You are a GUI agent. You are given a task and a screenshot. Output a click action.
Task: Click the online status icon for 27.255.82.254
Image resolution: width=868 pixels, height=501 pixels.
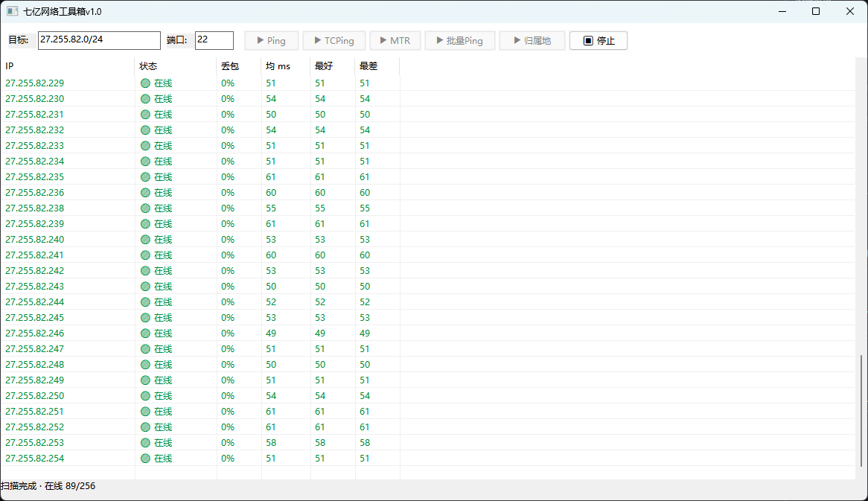click(146, 459)
